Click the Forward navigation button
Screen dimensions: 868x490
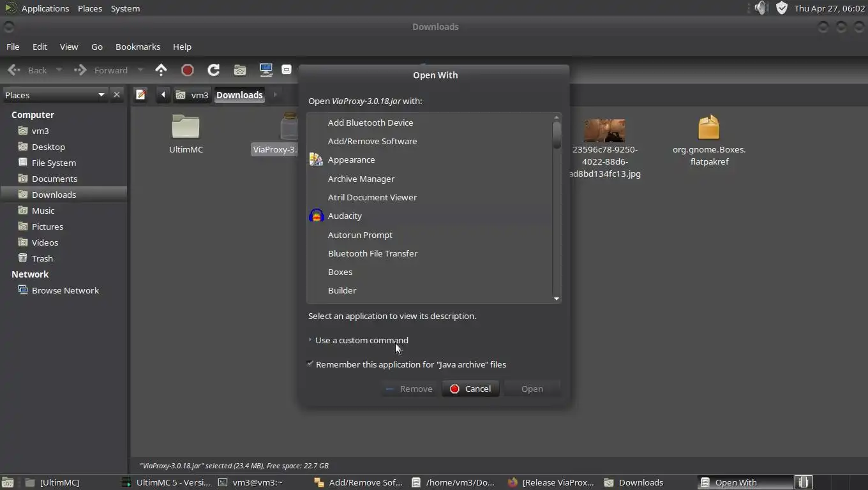102,70
